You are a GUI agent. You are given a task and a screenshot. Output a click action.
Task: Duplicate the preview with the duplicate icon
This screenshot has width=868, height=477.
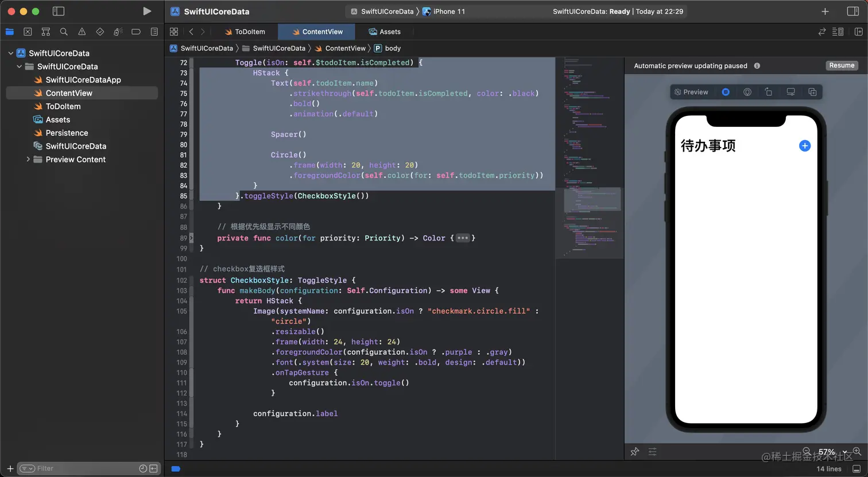[x=812, y=92]
